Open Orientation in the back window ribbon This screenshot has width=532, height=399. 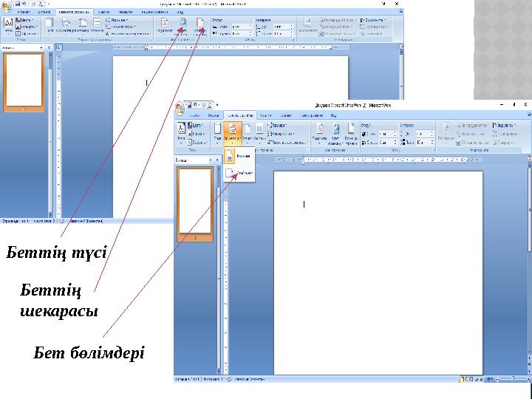click(x=66, y=26)
